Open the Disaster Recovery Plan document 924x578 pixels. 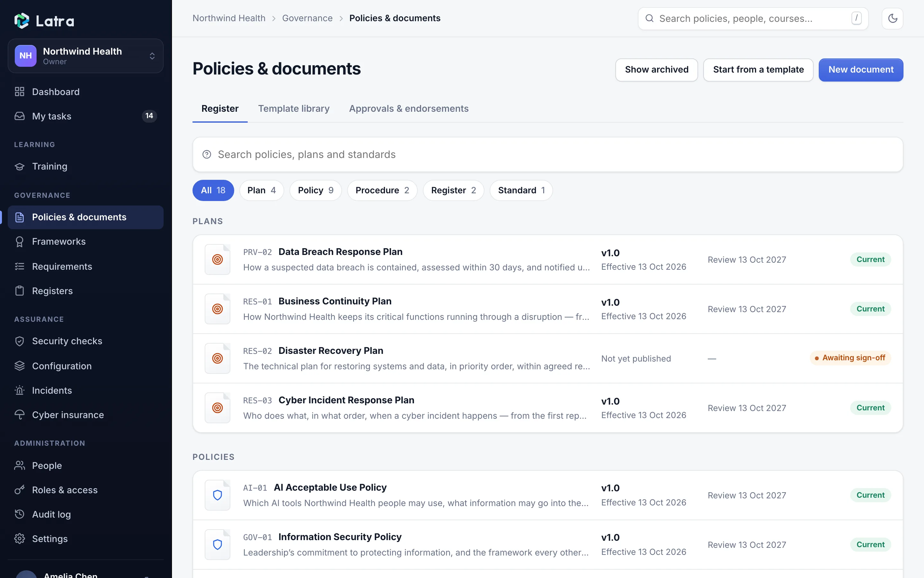pyautogui.click(x=548, y=358)
